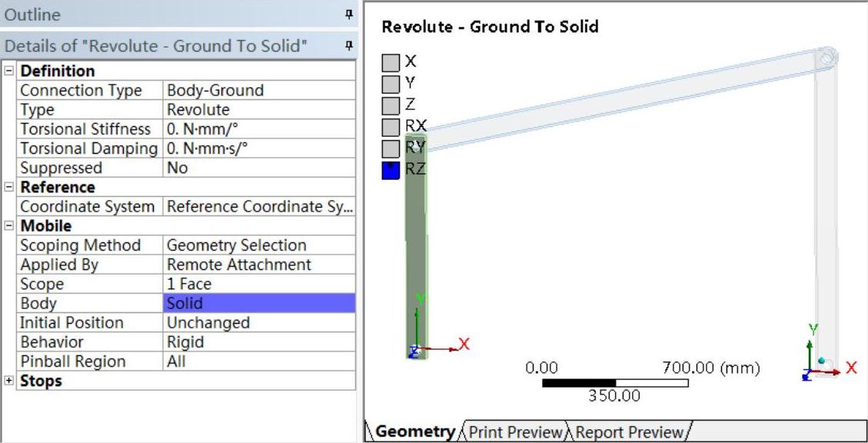Switch to the Print Preview tab
This screenshot has height=443, width=868.
click(x=515, y=431)
